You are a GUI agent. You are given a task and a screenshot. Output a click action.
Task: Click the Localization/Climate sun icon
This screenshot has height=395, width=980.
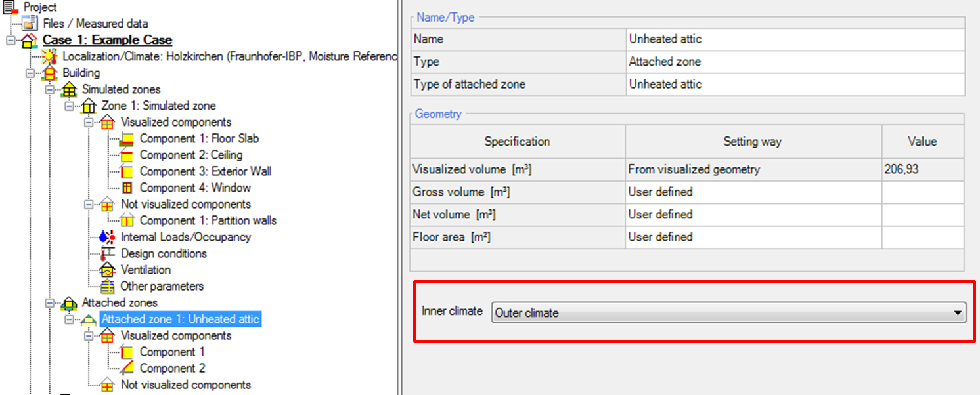49,56
